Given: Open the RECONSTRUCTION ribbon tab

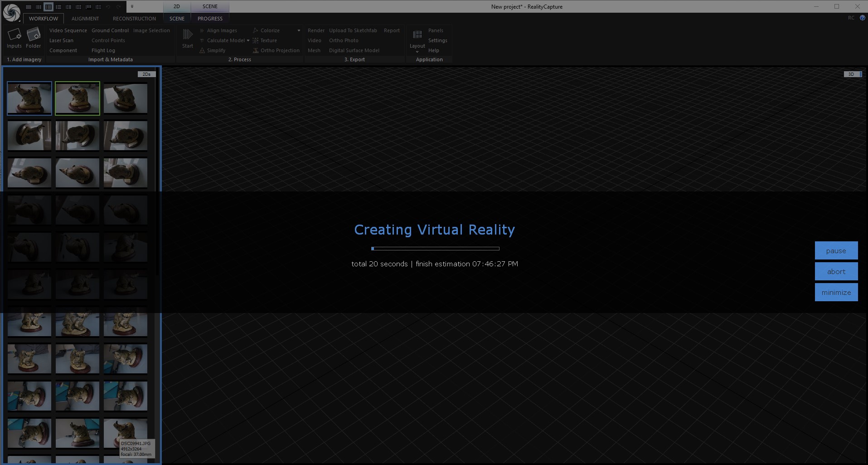Looking at the screenshot, I should pyautogui.click(x=134, y=19).
